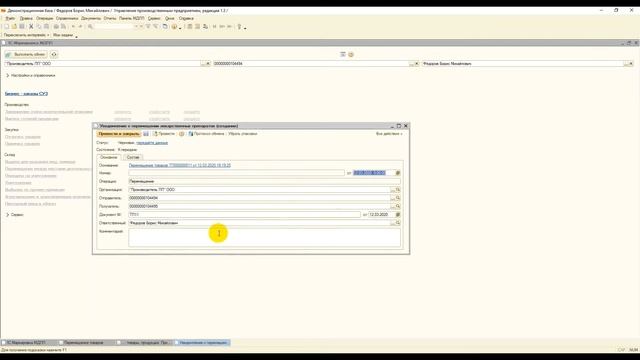640x360 pixels.
Task: Click the Save icon in main toolbar
Action: coord(22,27)
